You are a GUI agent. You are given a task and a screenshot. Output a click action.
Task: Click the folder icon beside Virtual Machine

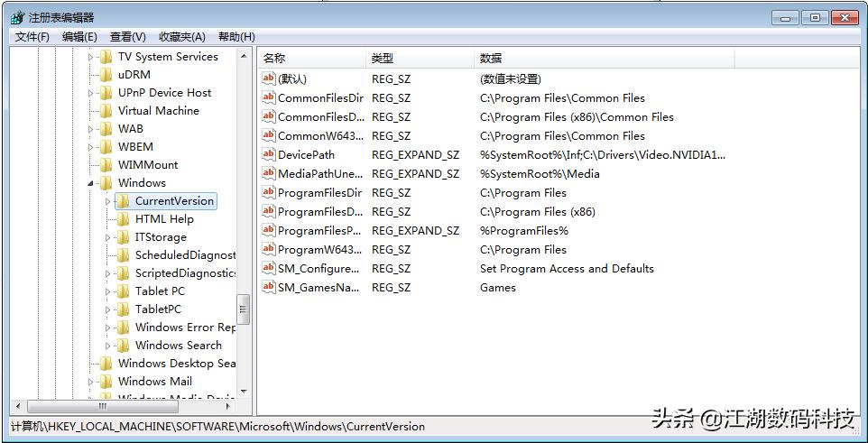pyautogui.click(x=106, y=111)
